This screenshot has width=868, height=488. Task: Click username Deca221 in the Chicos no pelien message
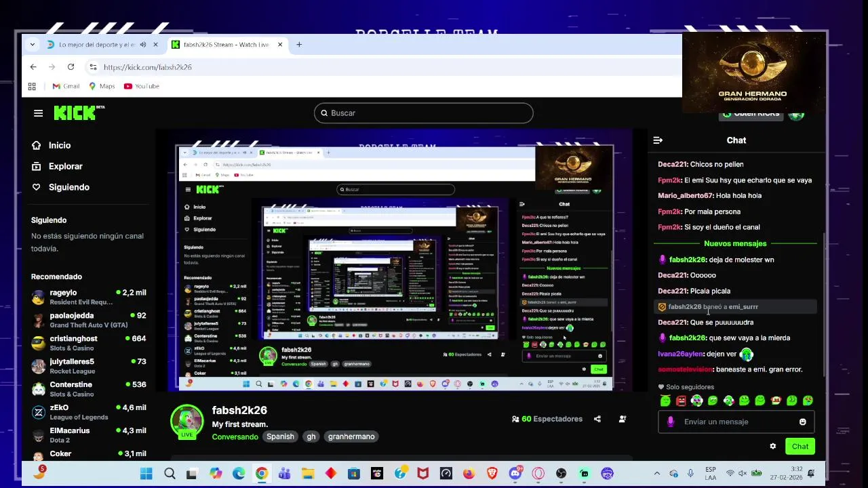click(x=672, y=164)
